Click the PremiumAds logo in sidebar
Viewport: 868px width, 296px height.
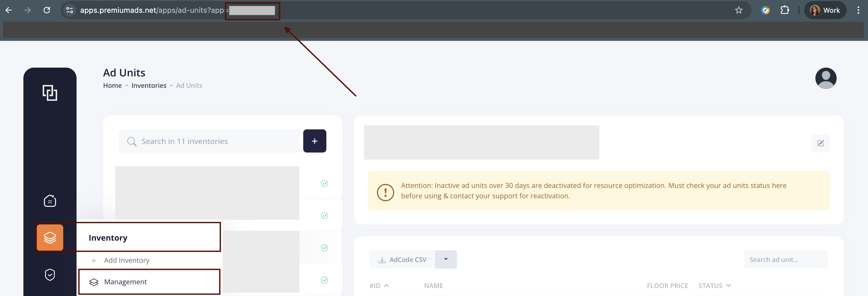tap(50, 92)
